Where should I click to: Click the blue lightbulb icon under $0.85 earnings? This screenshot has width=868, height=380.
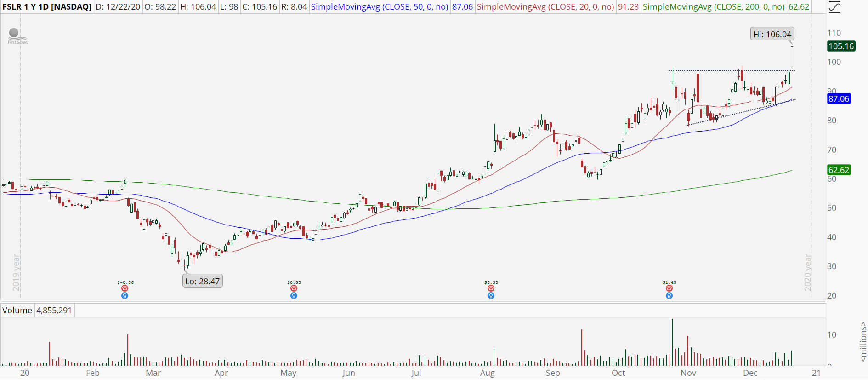[294, 296]
